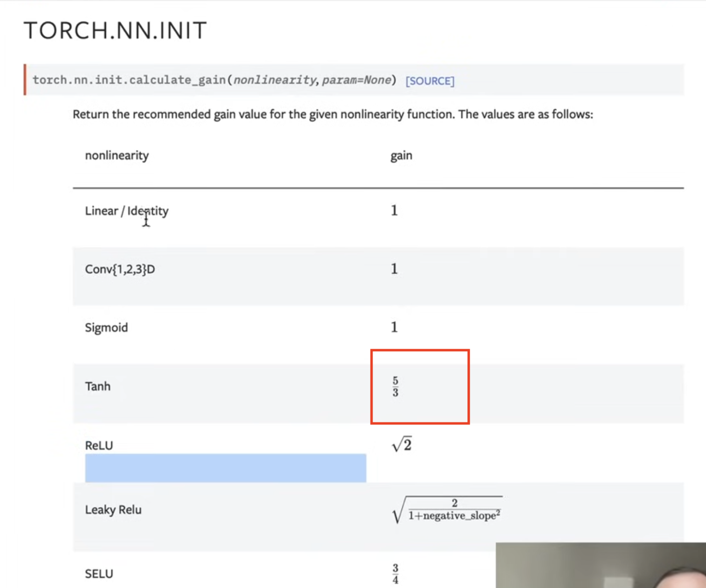Select the 'Conv{1,2,3}D' table cell

120,269
